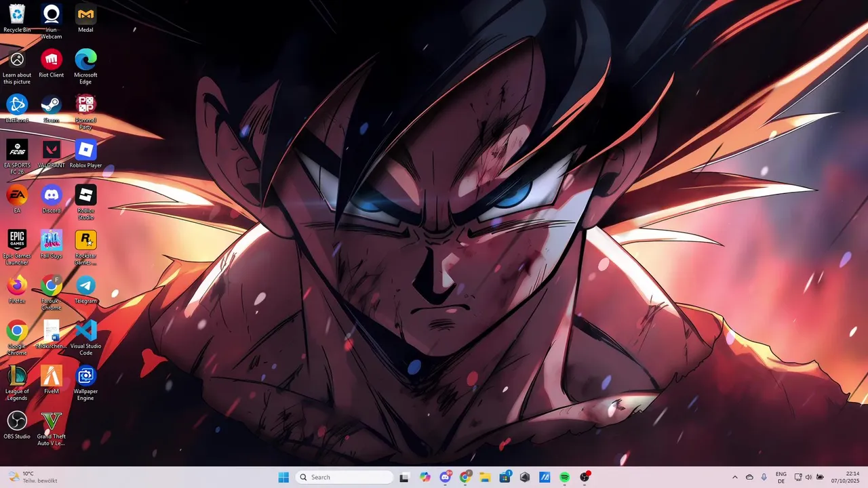Open the blue slash-icon app in taskbar
The image size is (868, 488).
[x=545, y=477]
